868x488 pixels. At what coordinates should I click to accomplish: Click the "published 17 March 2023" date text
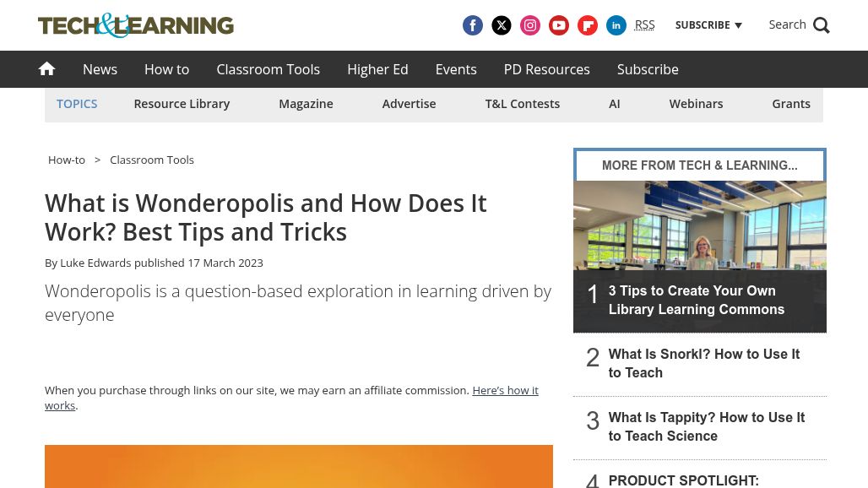[198, 263]
